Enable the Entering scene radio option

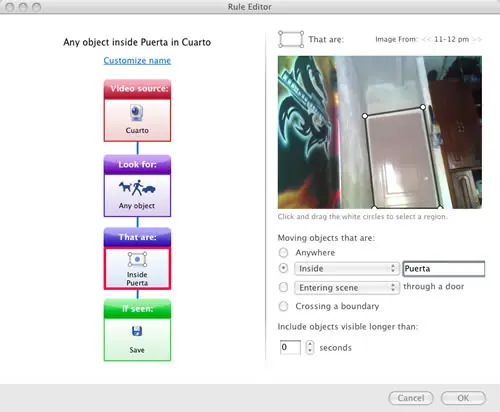pyautogui.click(x=283, y=287)
